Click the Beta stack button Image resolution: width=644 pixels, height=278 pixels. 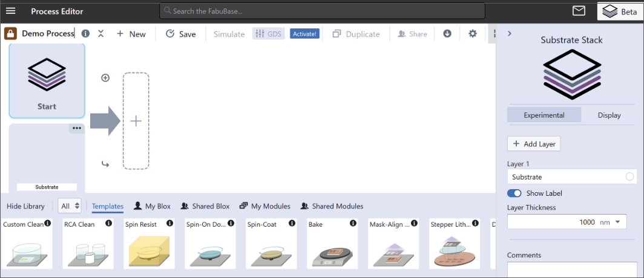pos(620,11)
